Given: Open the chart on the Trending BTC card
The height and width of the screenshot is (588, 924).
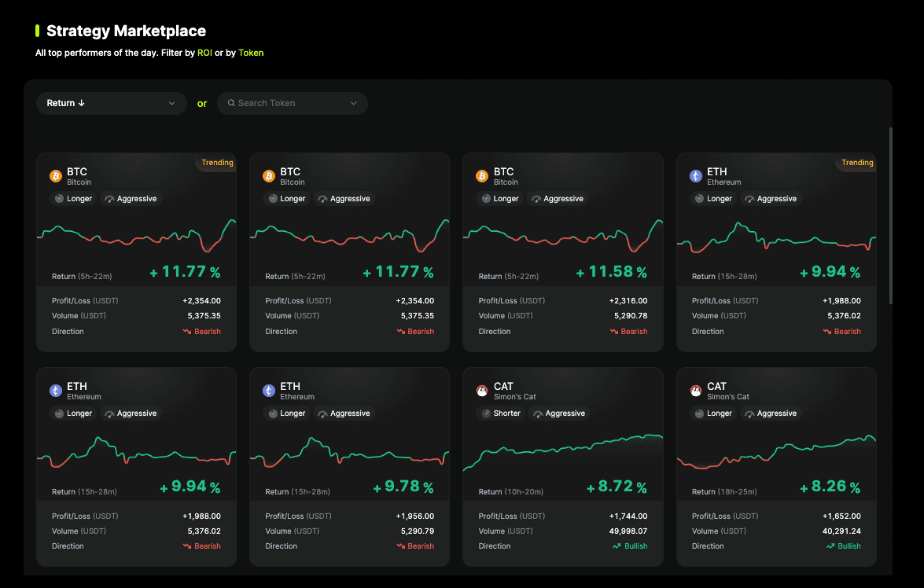Looking at the screenshot, I should 136,236.
